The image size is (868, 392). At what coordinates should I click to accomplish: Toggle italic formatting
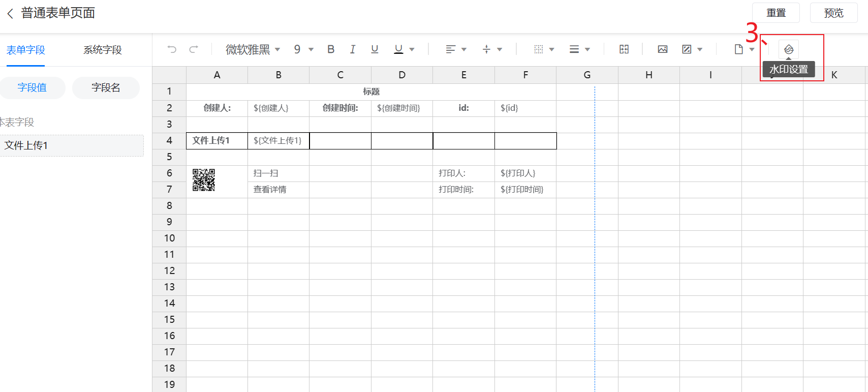[353, 49]
